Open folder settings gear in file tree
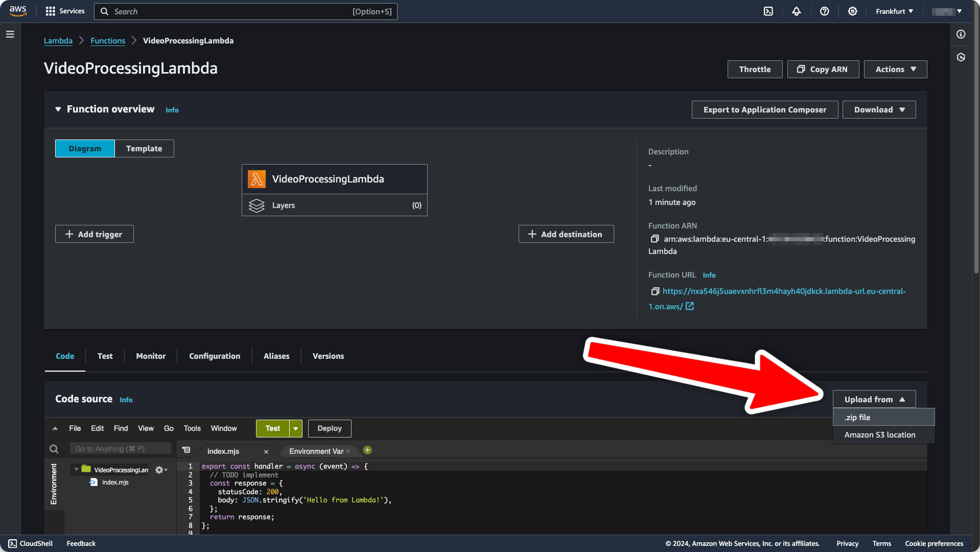 coord(161,470)
